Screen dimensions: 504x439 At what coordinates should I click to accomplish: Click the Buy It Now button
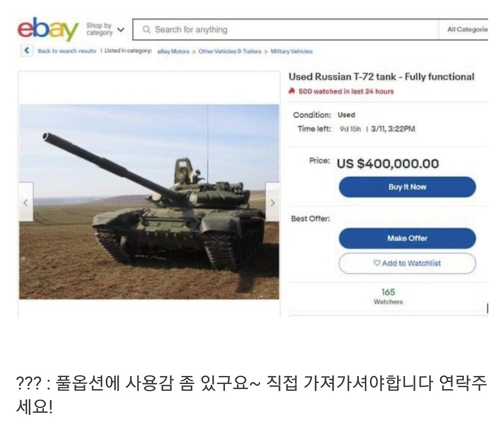407,187
